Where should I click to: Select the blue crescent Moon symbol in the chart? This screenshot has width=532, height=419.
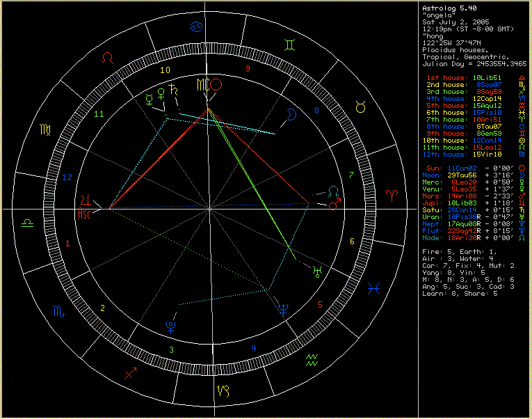tap(291, 114)
